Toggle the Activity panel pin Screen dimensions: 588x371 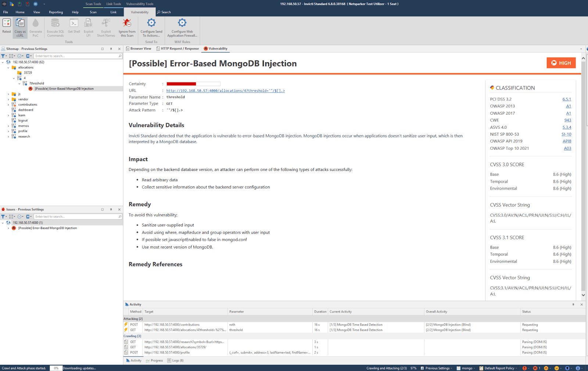[573, 304]
